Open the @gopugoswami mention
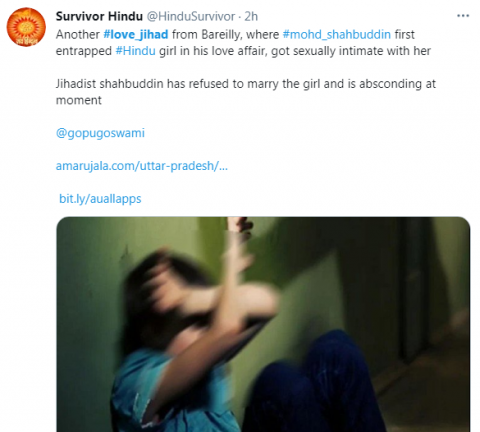Screen dimensions: 480x432 click(x=100, y=133)
